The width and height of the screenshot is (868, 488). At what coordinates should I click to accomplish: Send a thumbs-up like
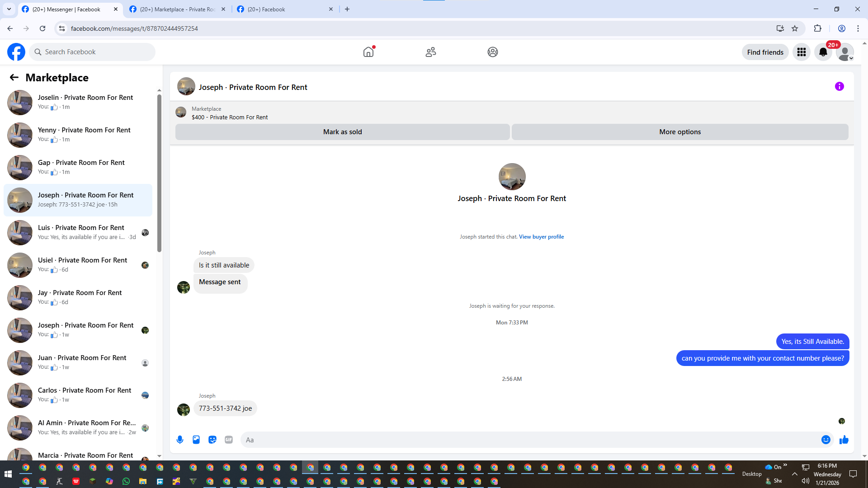pyautogui.click(x=844, y=440)
